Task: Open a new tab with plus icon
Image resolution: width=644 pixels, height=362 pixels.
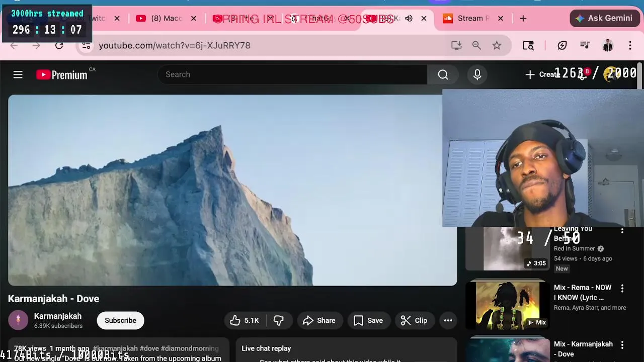Action: pyautogui.click(x=523, y=18)
